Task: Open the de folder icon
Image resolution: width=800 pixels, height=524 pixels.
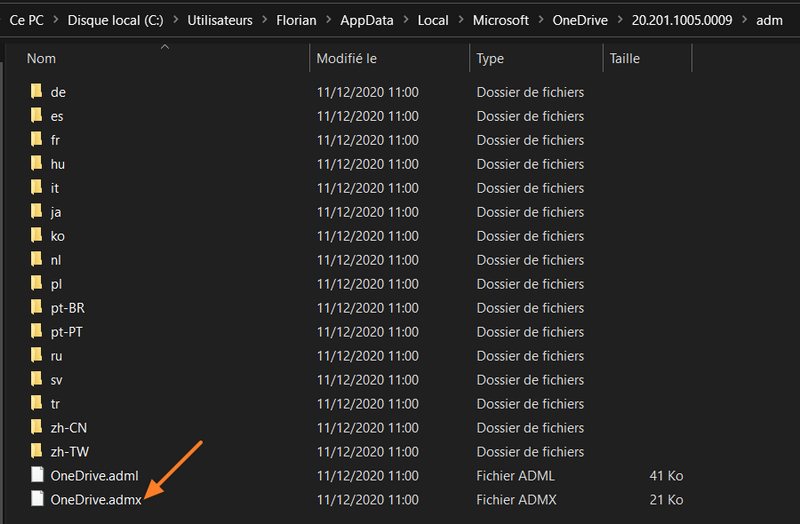Action: [x=36, y=91]
